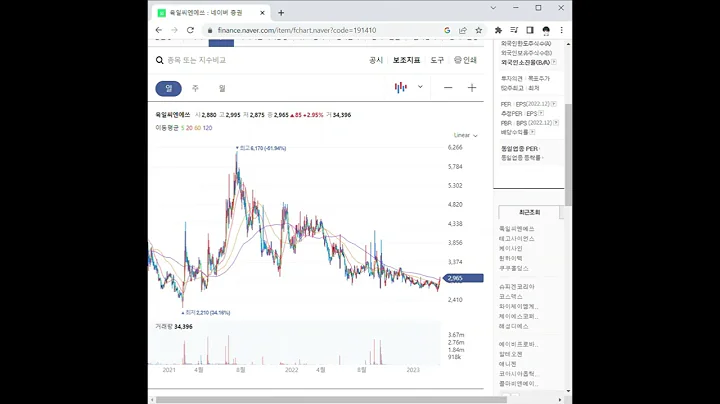
Task: Expand the 외국인소진율(B/A) info arrow
Action: click(554, 62)
